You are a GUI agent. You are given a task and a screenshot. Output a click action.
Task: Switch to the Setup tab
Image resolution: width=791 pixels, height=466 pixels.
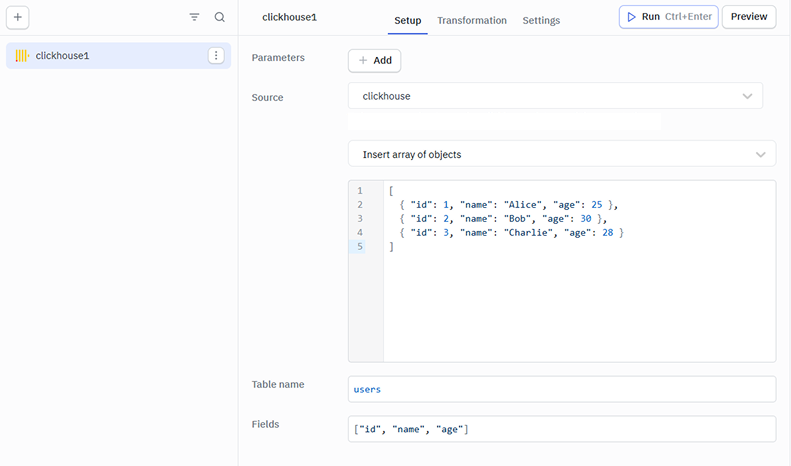pos(407,20)
